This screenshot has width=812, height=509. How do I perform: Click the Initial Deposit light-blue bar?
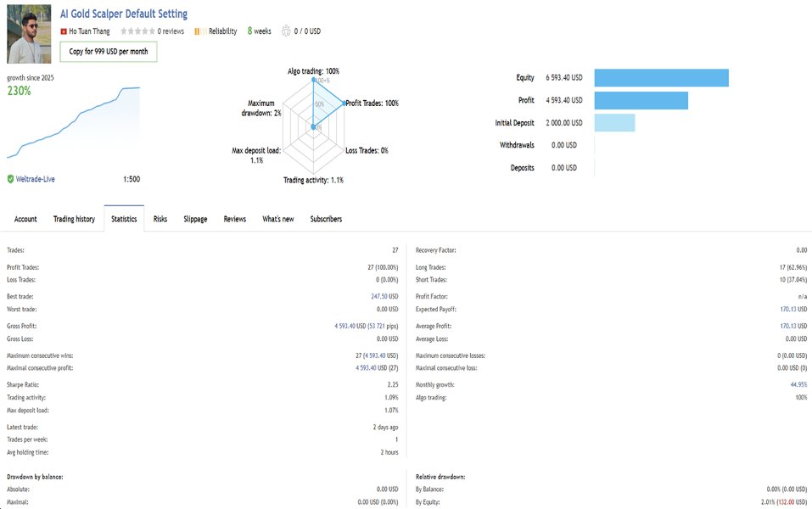tap(614, 123)
